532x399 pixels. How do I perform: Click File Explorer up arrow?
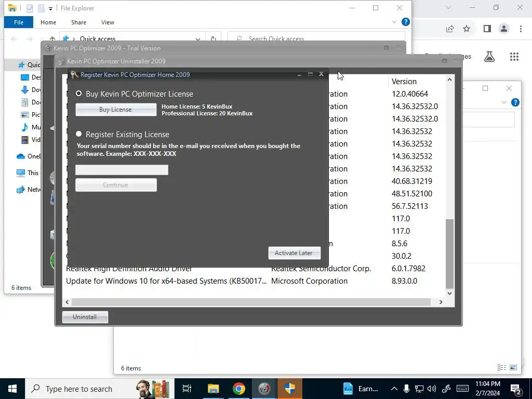[52, 38]
